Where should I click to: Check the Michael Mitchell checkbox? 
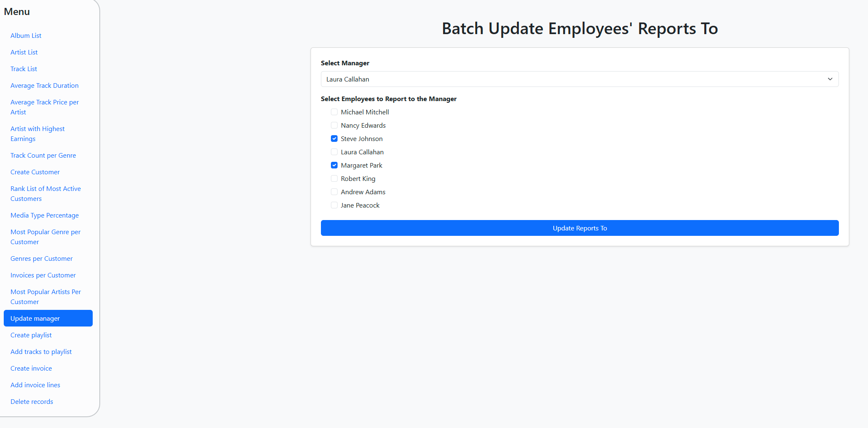pyautogui.click(x=334, y=112)
